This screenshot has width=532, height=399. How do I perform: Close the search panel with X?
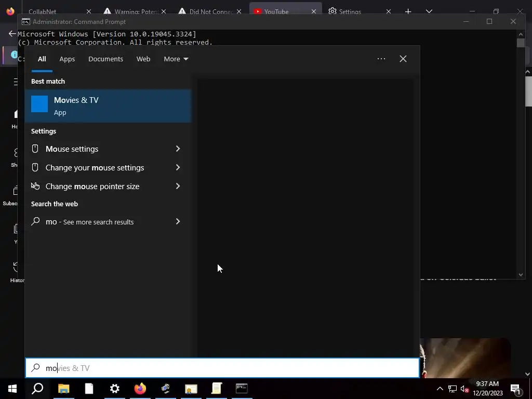click(x=403, y=59)
